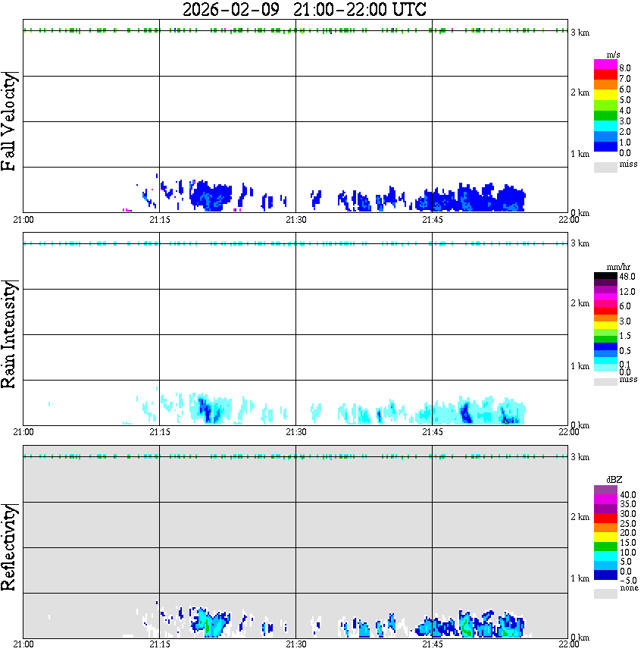Viewport: 644px width, 658px height.
Task: Click the 3 km label of the Fall Velocity plot
Action: coord(580,33)
